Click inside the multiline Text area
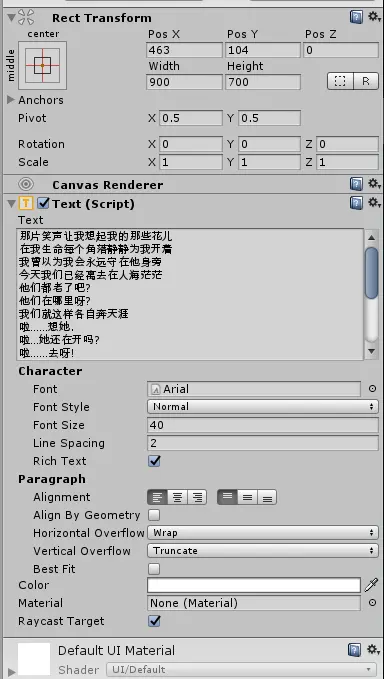 190,294
